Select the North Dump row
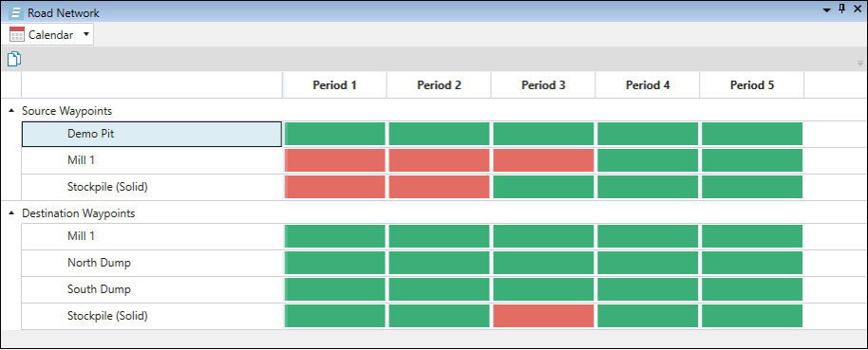 pyautogui.click(x=152, y=263)
